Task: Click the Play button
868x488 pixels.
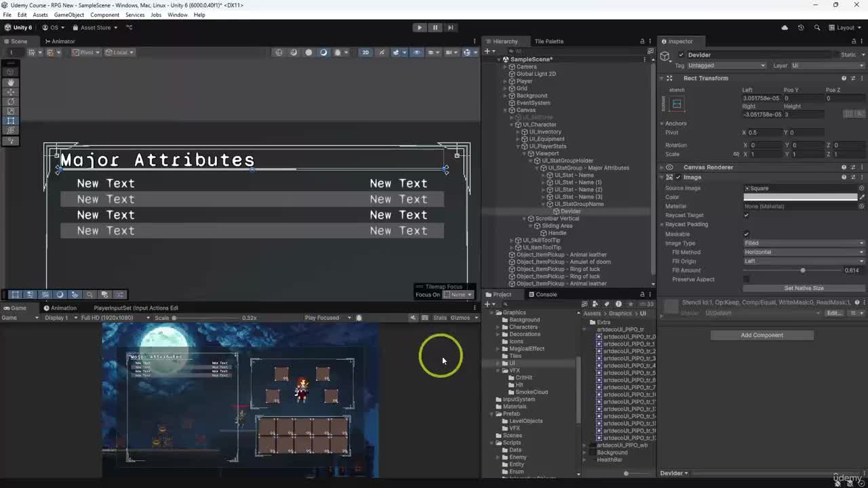Action: pyautogui.click(x=420, y=28)
